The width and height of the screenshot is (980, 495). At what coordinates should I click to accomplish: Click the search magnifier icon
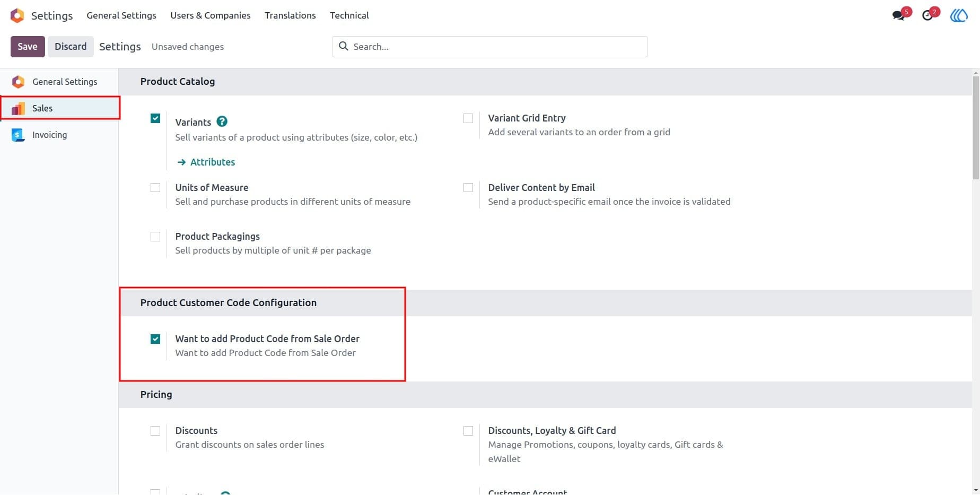[344, 46]
